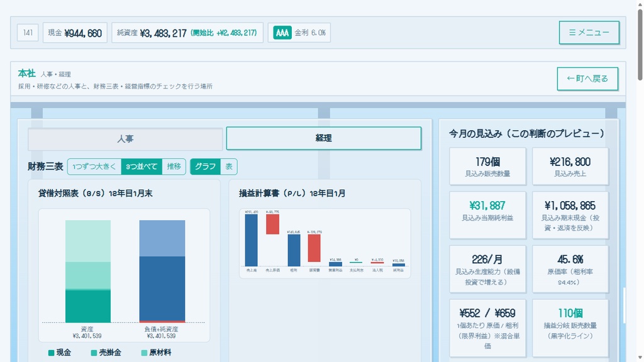Switch to the 経理 tab
This screenshot has width=644, height=362.
pos(324,138)
